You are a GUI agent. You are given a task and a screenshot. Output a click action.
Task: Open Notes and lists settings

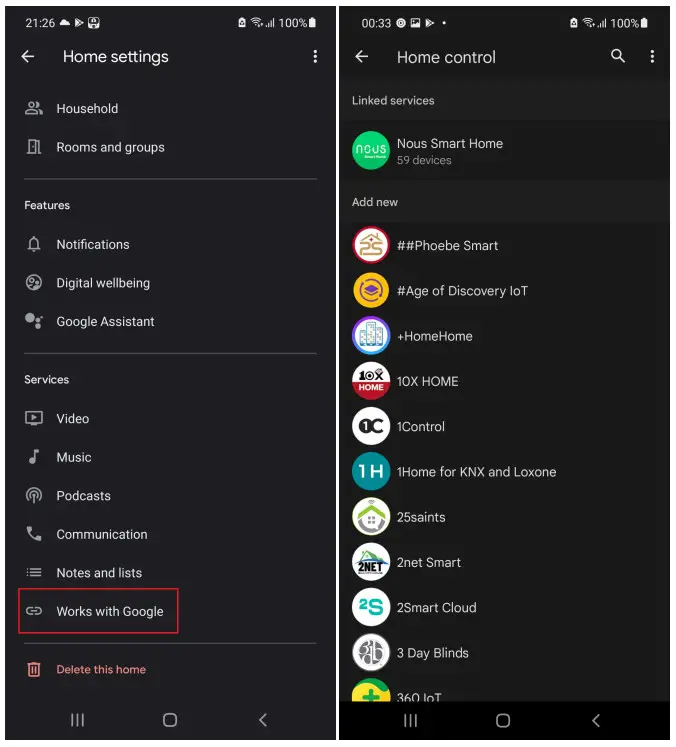tap(98, 573)
